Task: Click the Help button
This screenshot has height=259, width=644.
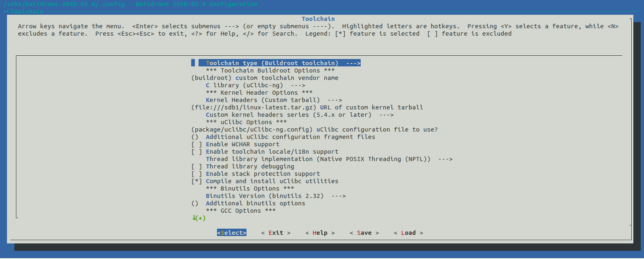Action: [x=320, y=233]
